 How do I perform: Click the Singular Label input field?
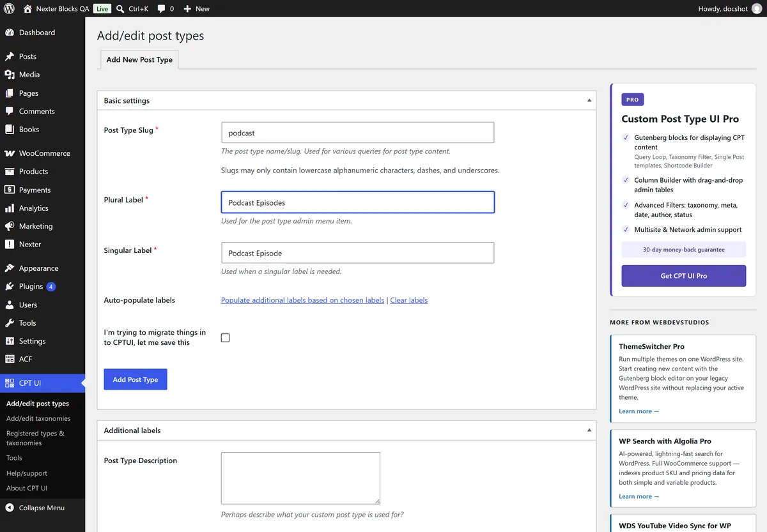(358, 253)
